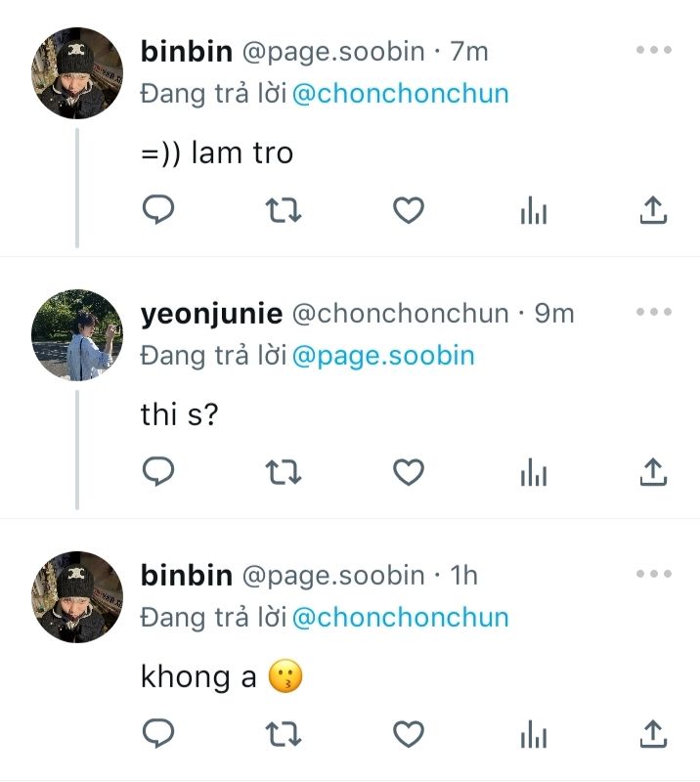Reply to the "=)) lam tro" tweet
The height and width of the screenshot is (782, 700).
pyautogui.click(x=158, y=210)
